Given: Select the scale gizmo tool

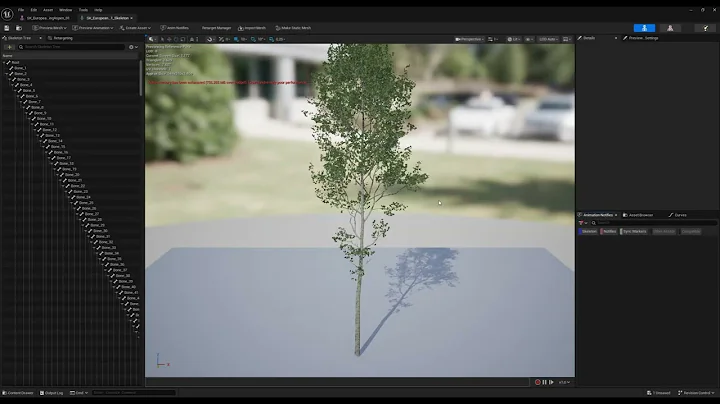Looking at the screenshot, I should pyautogui.click(x=183, y=39).
